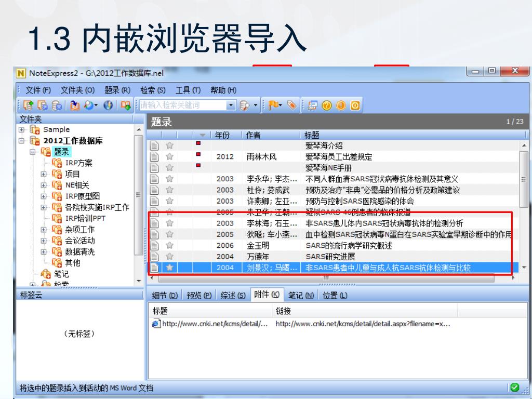The height and width of the screenshot is (399, 532).
Task: Toggle the star on highlighted 刘景汉 row
Action: [x=170, y=268]
